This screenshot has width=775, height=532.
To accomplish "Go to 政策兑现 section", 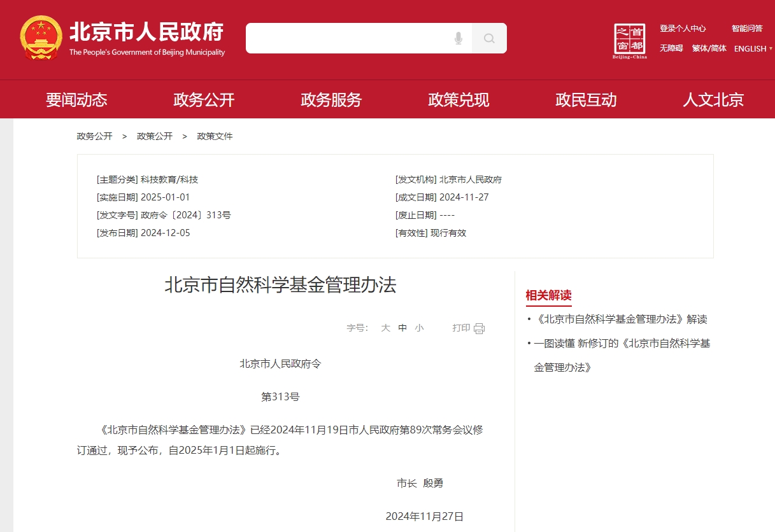I will [459, 100].
